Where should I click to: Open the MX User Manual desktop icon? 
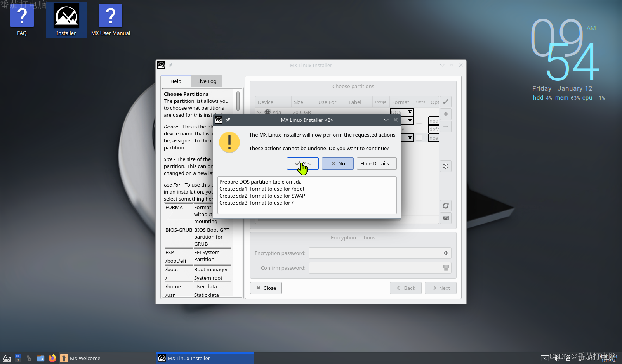[111, 20]
